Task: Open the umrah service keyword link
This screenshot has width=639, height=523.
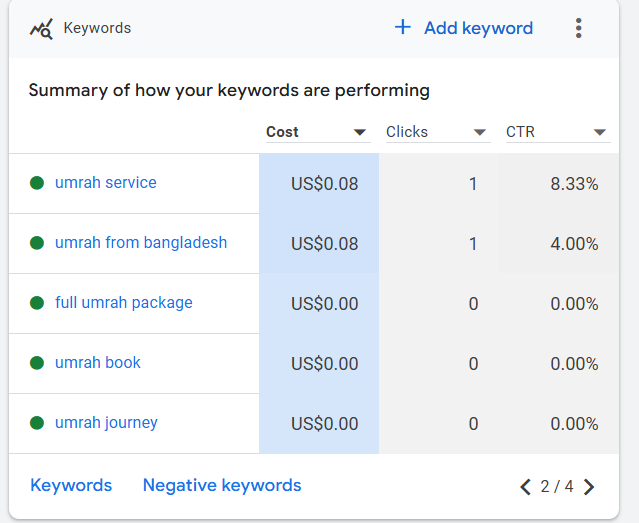Action: coord(105,183)
